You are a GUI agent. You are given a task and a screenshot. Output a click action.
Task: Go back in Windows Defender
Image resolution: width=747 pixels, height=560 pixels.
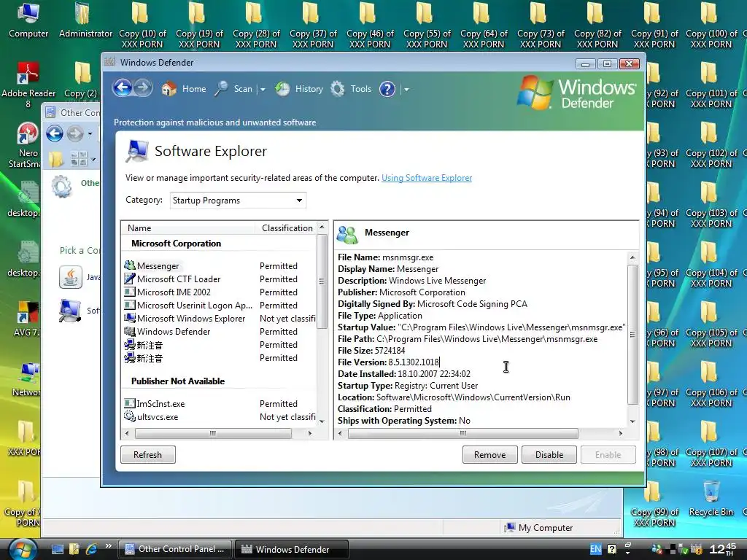tap(123, 88)
